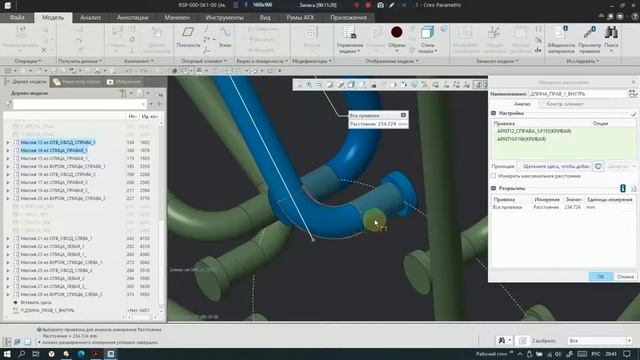Select Массив 22 из СПИЦА_ЛЕВАЯ_1 row
The height and width of the screenshot is (360, 640).
[x=52, y=247]
